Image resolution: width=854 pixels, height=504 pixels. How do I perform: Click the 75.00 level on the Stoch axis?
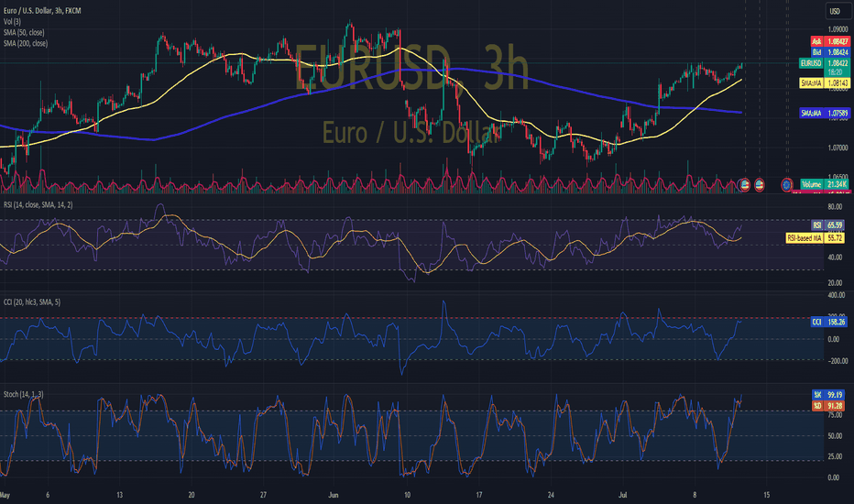coord(835,415)
